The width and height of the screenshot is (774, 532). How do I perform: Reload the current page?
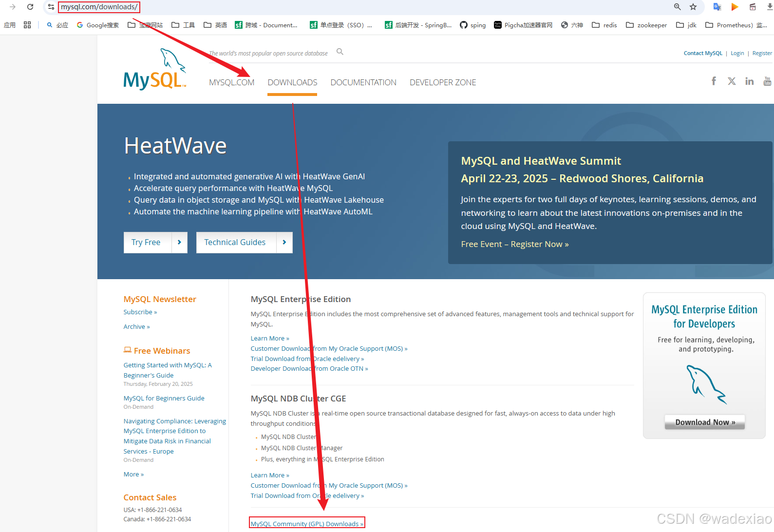[x=30, y=7]
